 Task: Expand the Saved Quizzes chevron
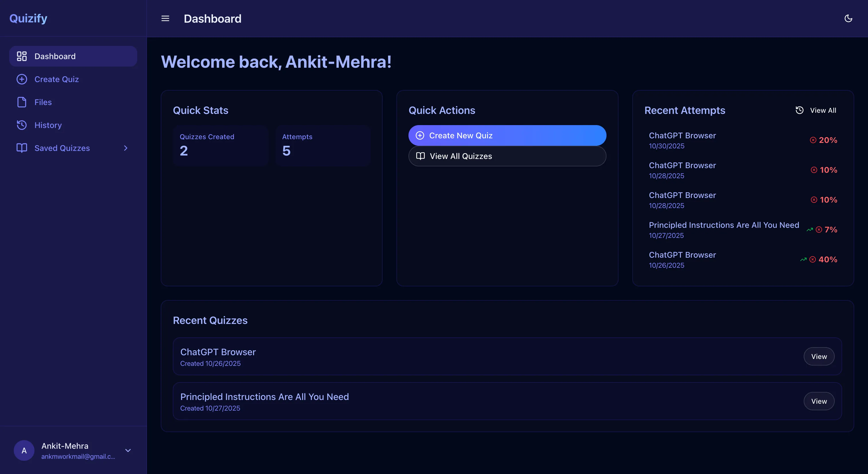[x=125, y=148]
